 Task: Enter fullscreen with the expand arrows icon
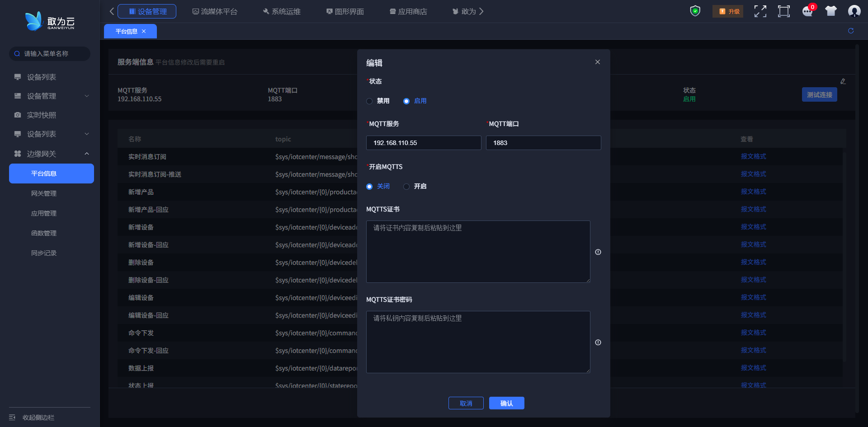tap(760, 11)
